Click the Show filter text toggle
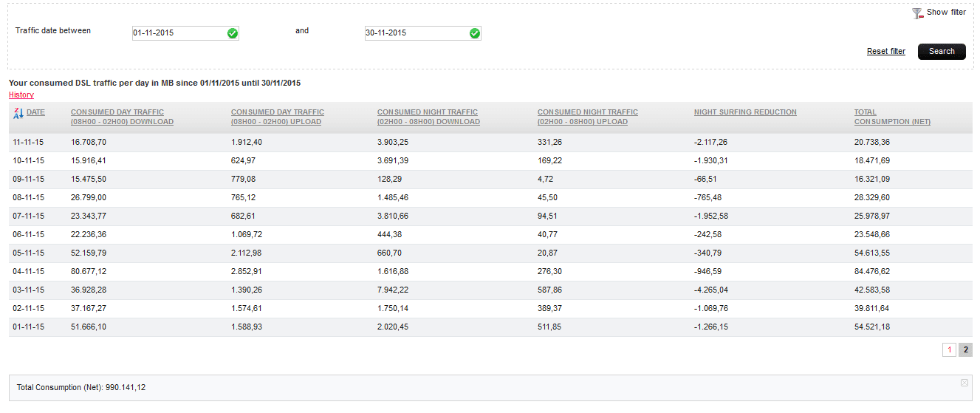 point(946,13)
